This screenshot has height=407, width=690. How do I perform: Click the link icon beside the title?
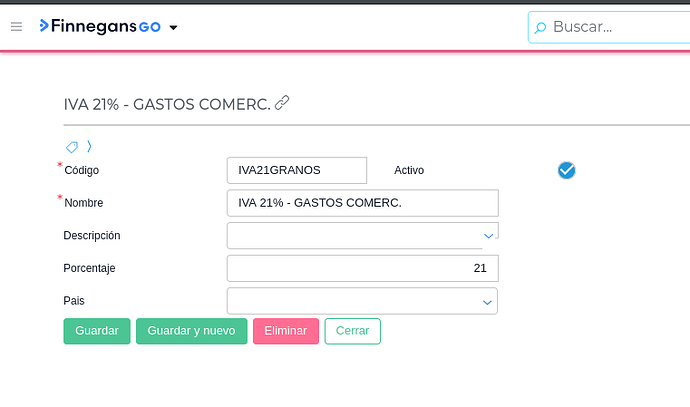[282, 103]
